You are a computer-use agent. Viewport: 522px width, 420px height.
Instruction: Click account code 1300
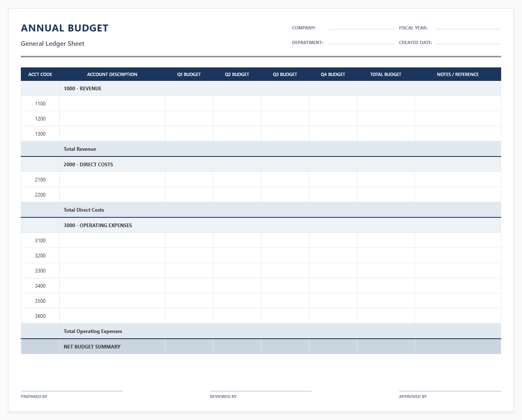click(40, 134)
